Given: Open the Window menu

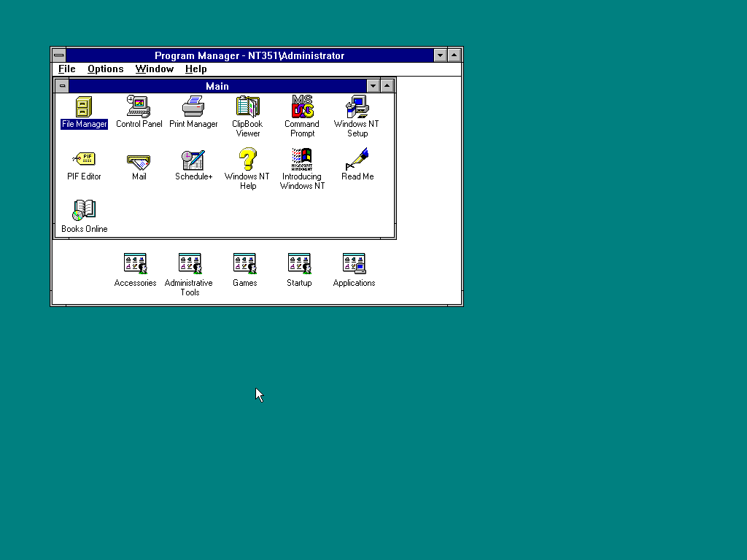Looking at the screenshot, I should click(x=154, y=69).
